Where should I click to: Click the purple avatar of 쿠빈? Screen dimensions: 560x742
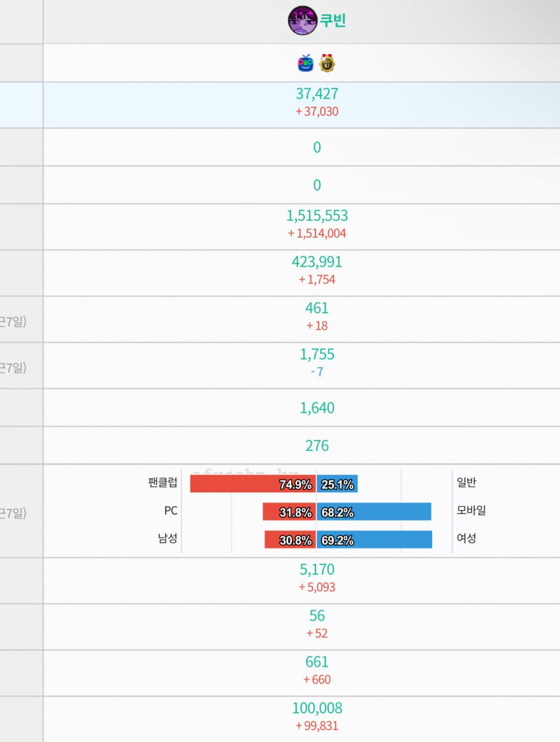pos(302,20)
